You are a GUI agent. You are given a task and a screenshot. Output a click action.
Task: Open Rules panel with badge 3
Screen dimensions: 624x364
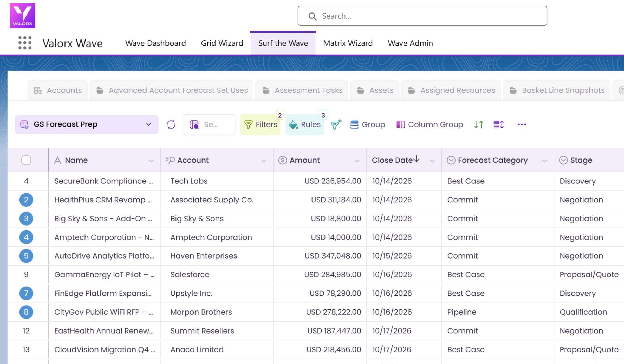305,124
